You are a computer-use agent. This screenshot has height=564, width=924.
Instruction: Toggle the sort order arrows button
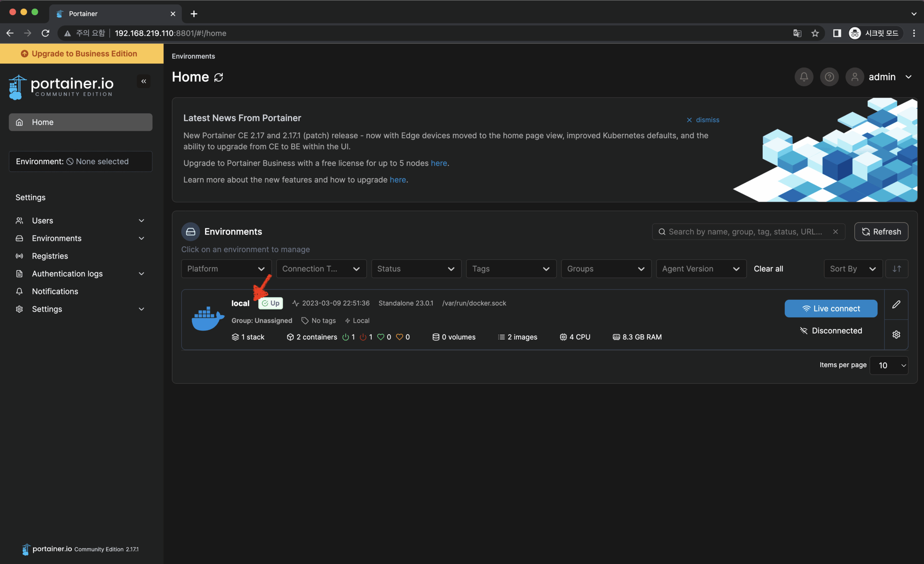(897, 269)
